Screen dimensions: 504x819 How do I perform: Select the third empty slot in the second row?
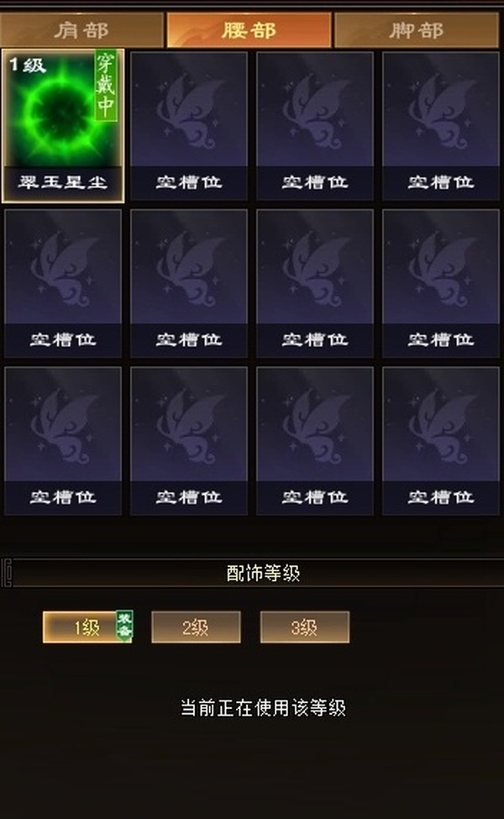pos(315,284)
